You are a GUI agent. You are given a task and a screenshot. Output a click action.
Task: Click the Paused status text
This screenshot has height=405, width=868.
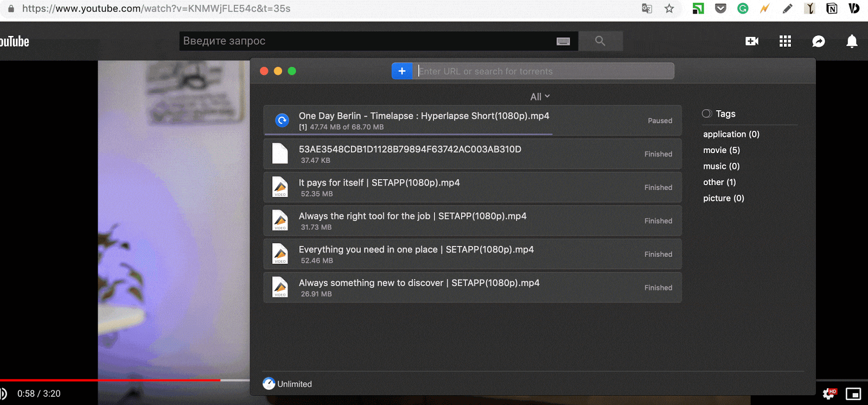[660, 121]
